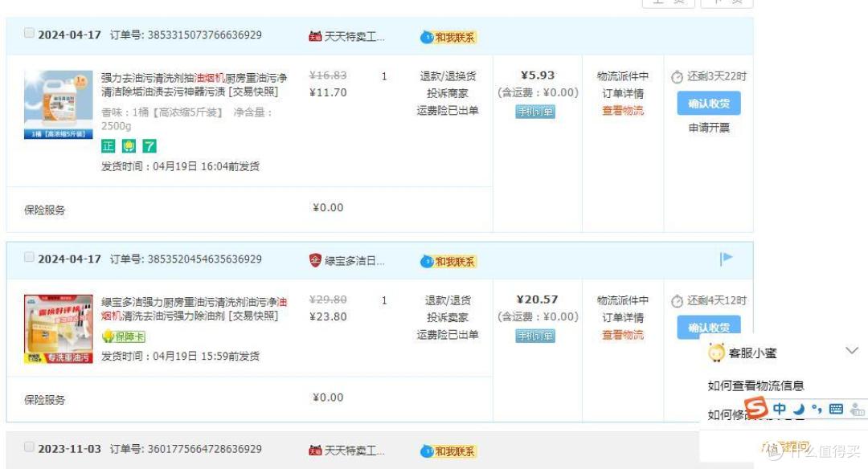
Task: Toggle Sogou 中 Chinese language mode
Action: (780, 409)
